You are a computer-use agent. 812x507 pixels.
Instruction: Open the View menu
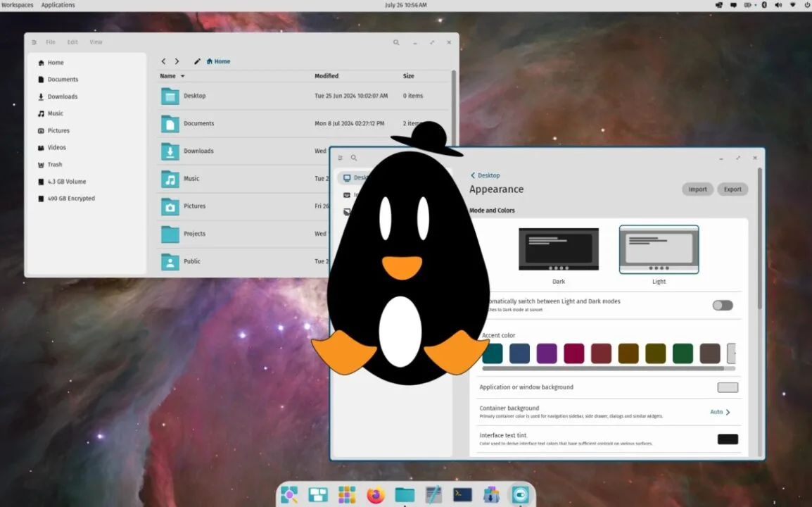pos(96,42)
